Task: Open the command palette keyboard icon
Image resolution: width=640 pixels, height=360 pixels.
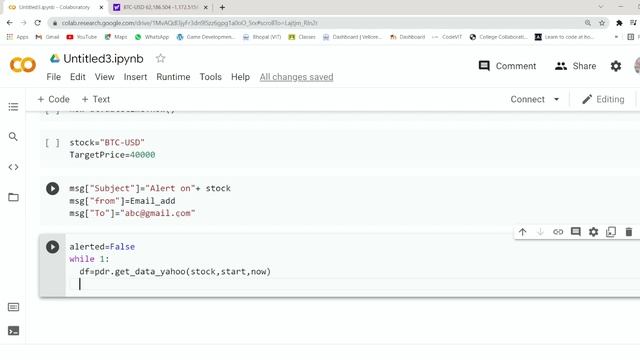Action: click(x=13, y=307)
